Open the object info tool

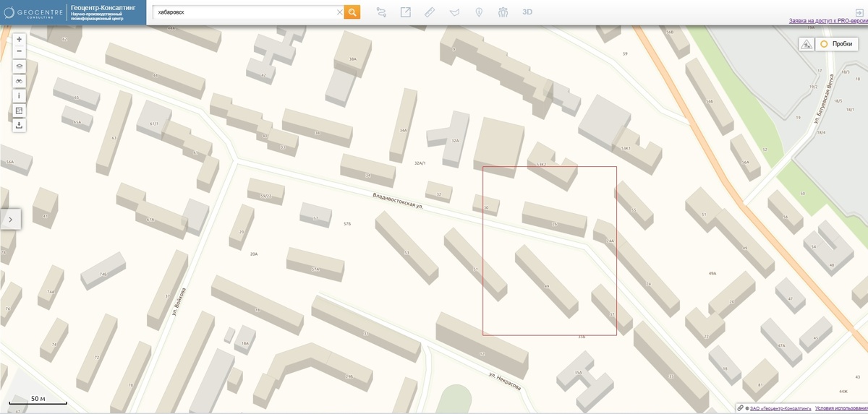coord(20,95)
